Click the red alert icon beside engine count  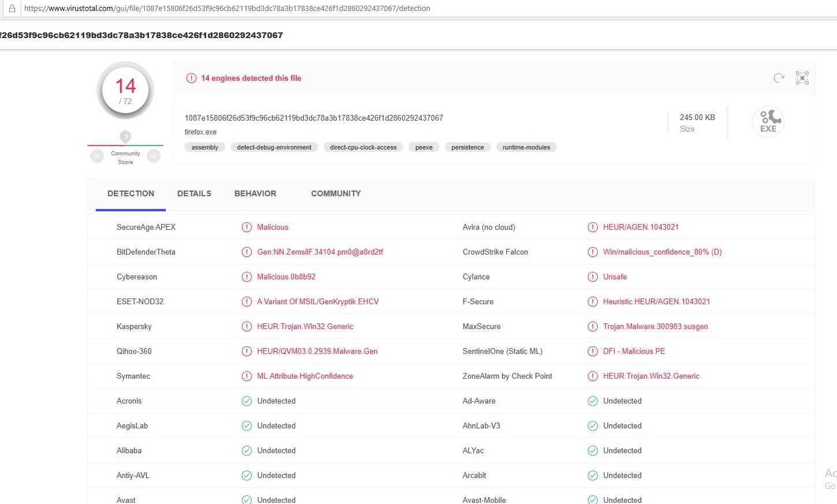pyautogui.click(x=191, y=78)
